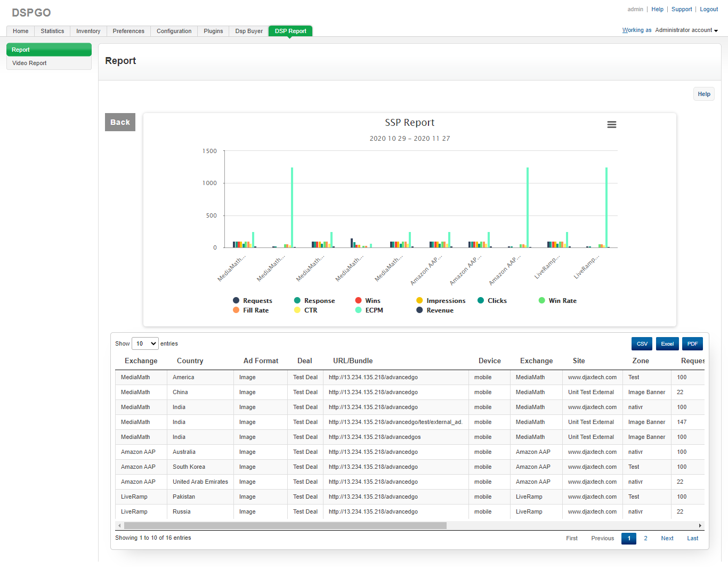Open the chart hamburger export menu

[611, 124]
